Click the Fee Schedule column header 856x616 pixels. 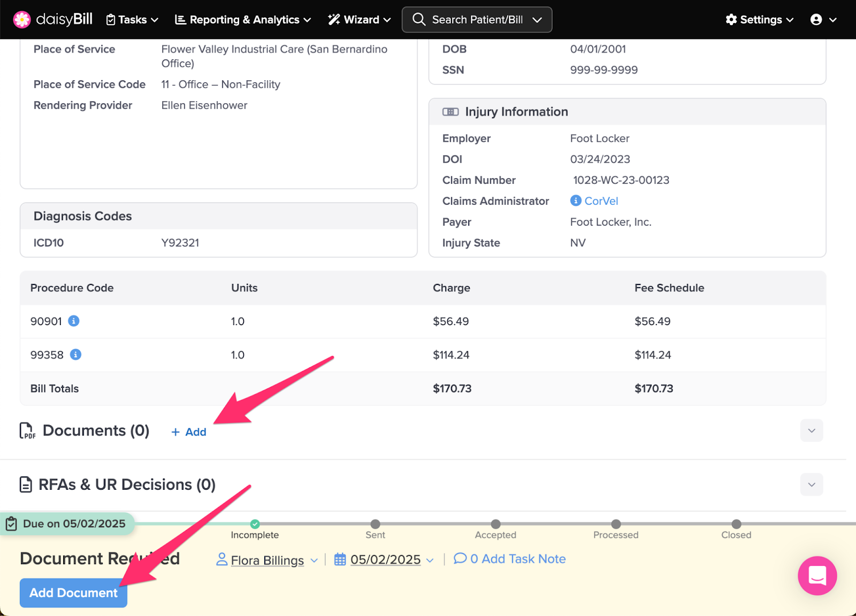pyautogui.click(x=669, y=288)
